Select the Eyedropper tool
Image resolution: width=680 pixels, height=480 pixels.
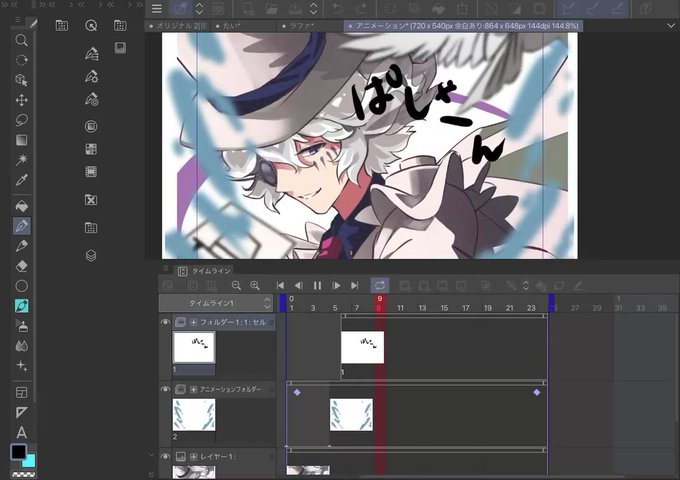(21, 180)
